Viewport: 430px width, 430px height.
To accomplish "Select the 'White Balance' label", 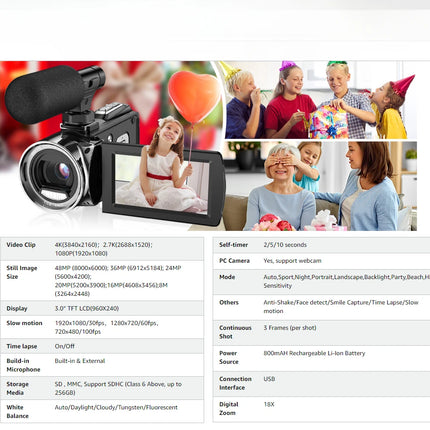I will click(17, 412).
